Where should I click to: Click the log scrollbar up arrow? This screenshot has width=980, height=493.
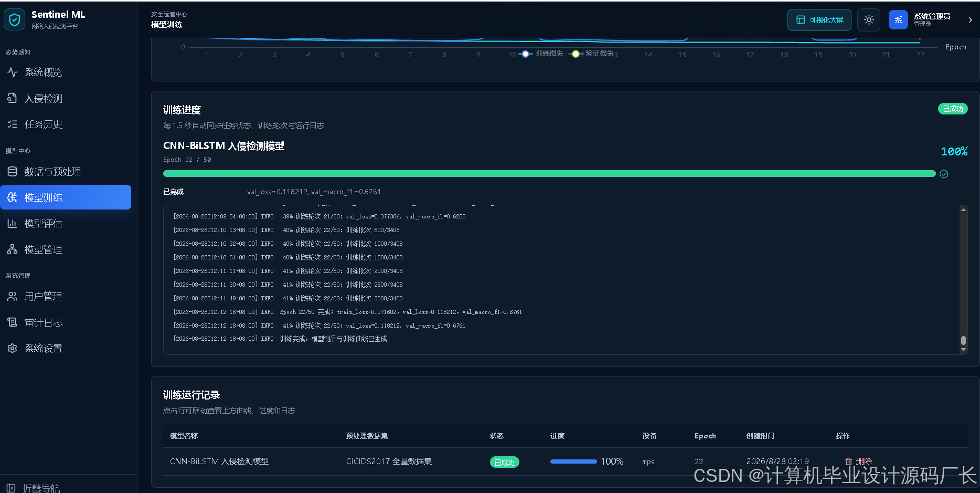click(x=963, y=209)
